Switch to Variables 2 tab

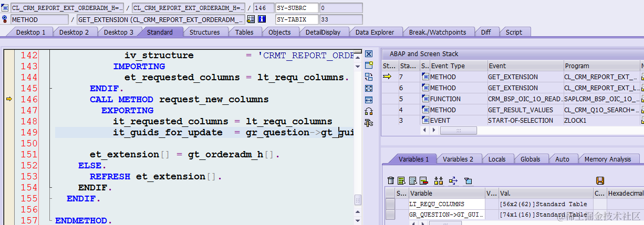click(458, 159)
